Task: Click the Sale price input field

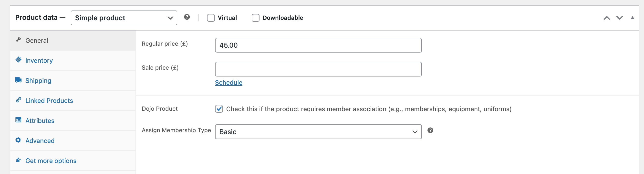Action: tap(318, 69)
